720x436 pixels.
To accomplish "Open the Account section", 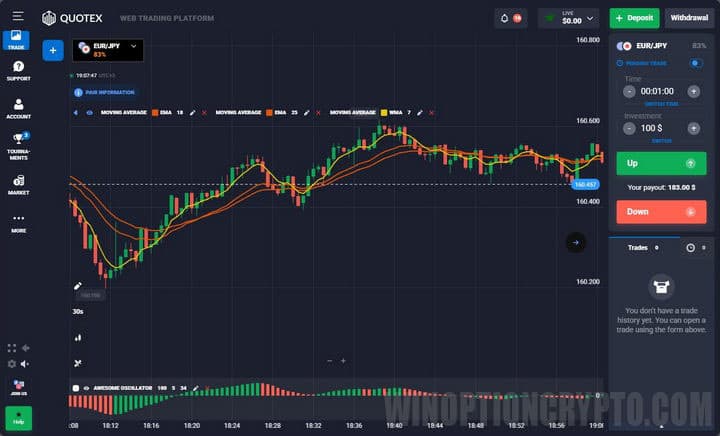I will tap(18, 108).
